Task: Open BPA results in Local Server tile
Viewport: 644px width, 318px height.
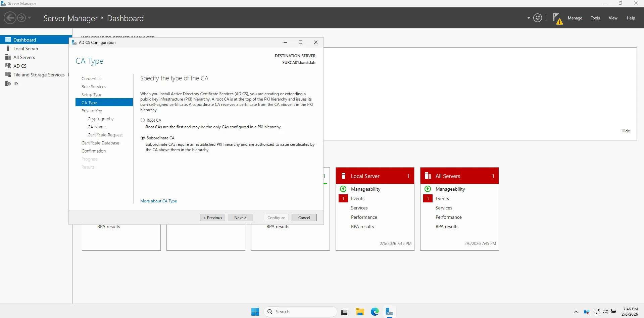Action: [x=362, y=227]
